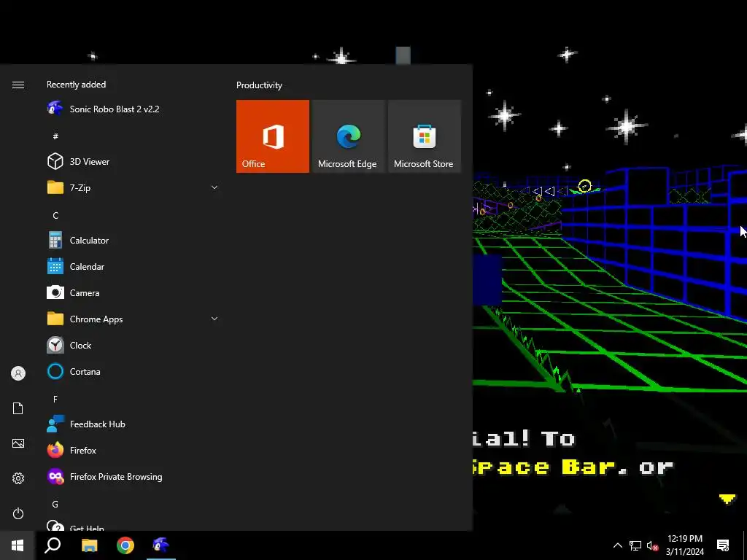This screenshot has height=560, width=747.
Task: Open the Microsoft Edge tile
Action: click(348, 136)
